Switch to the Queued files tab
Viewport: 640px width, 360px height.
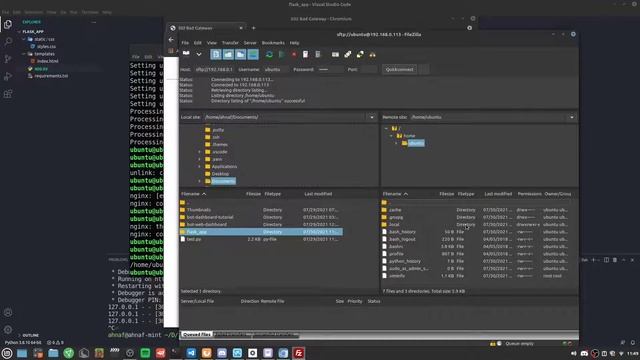[197, 334]
